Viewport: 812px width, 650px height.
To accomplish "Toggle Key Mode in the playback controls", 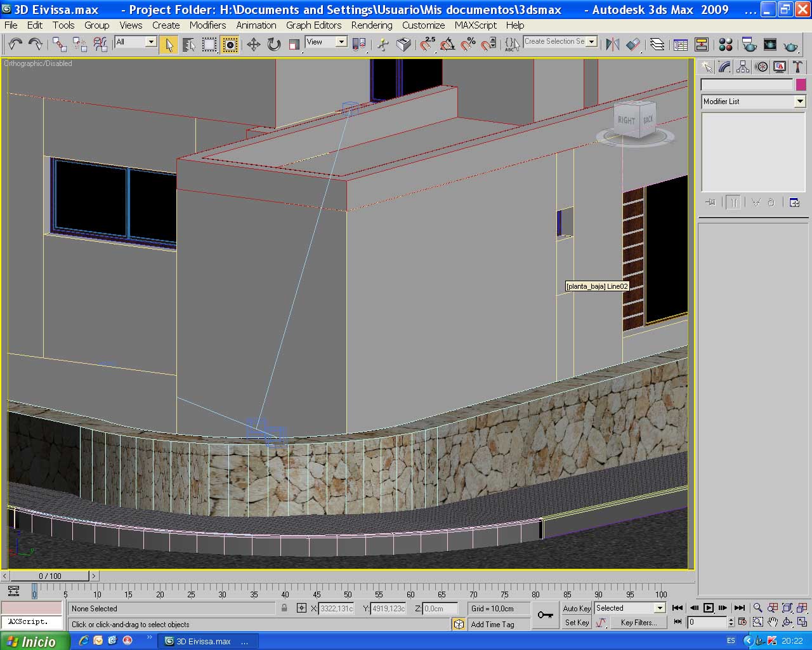I will click(678, 622).
